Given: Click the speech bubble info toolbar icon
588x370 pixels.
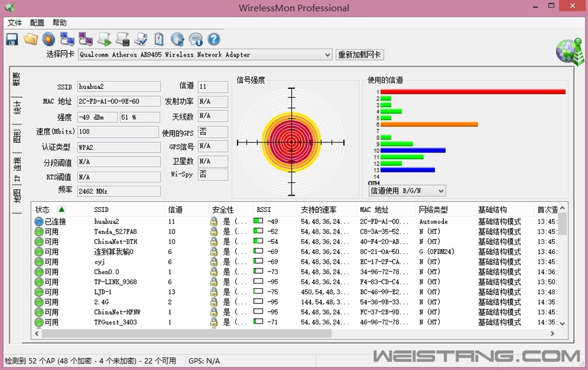Looking at the screenshot, I should tap(196, 40).
